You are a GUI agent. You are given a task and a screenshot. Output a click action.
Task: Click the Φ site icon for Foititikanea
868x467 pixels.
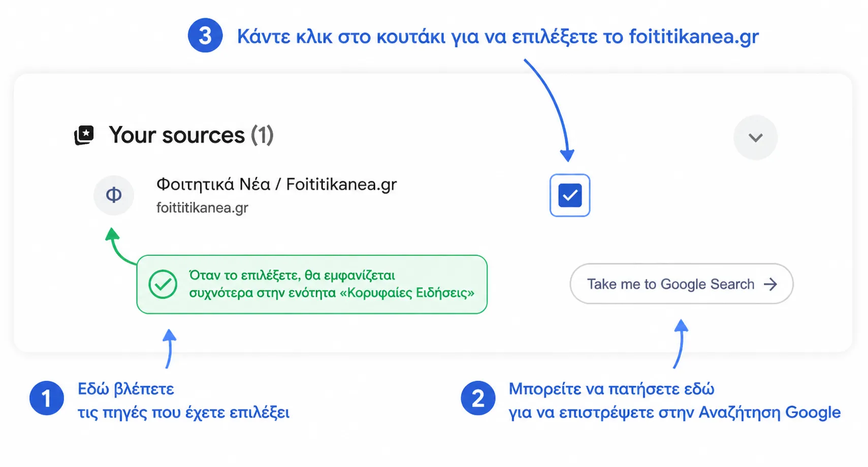point(114,195)
